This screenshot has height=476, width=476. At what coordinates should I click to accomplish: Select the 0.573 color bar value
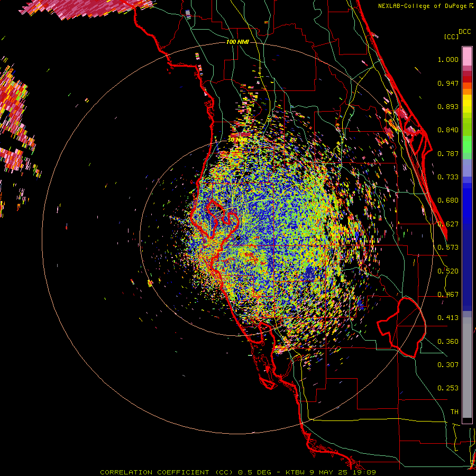[448, 248]
